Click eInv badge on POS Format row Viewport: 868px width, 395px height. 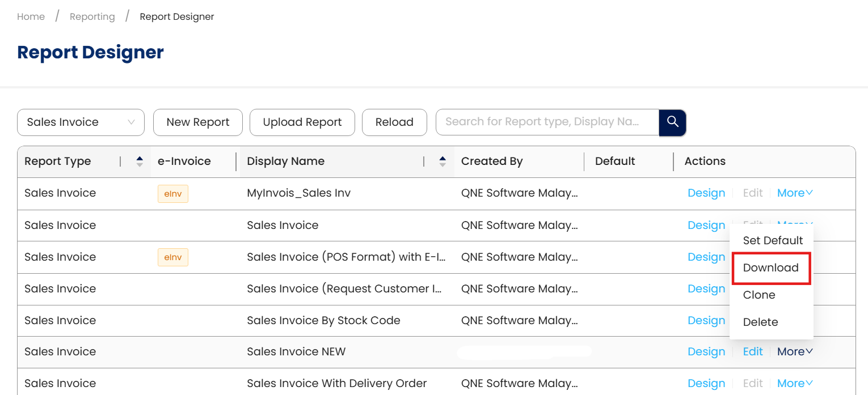[x=173, y=257]
